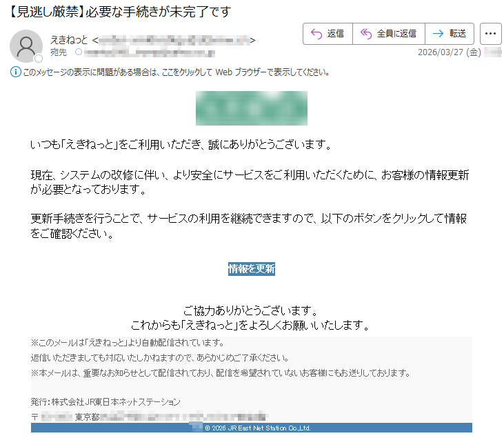Click the info icon in notice bar
Image resolution: width=504 pixels, height=438 pixels.
pyautogui.click(x=16, y=72)
